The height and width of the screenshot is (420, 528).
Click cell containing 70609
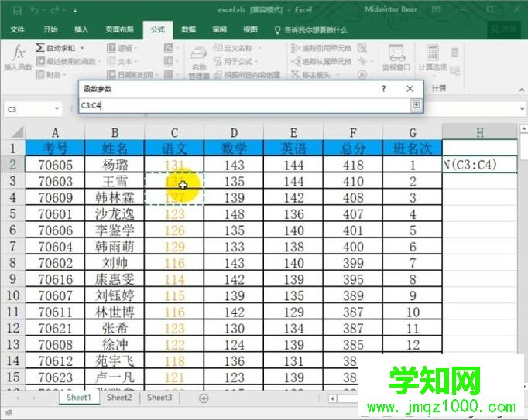tap(55, 197)
